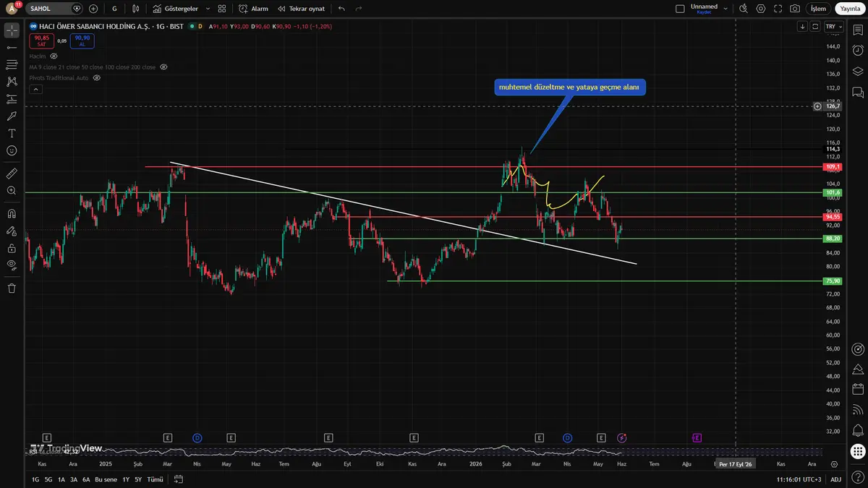Activate the zoom in tool
Image resolution: width=868 pixels, height=488 pixels.
[12, 191]
